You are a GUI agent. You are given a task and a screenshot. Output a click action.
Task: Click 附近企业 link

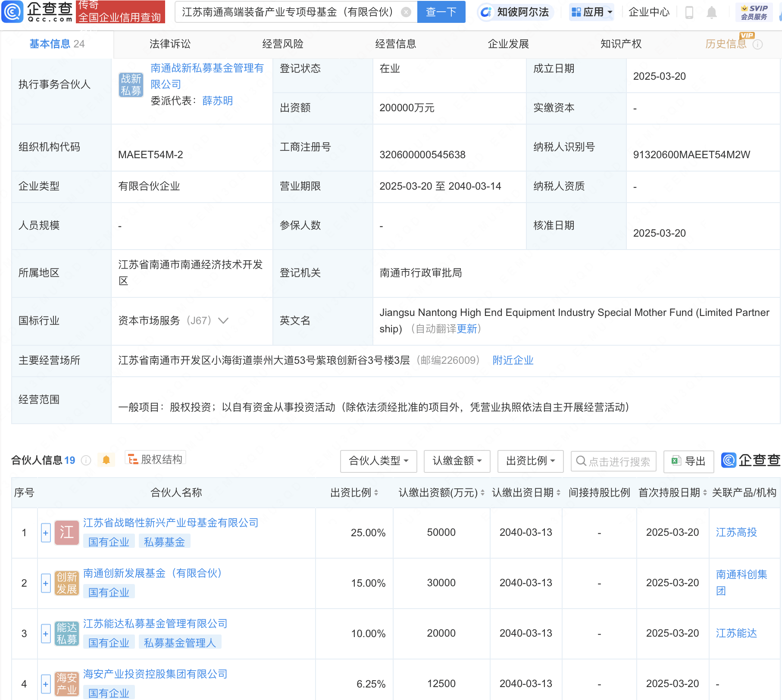(513, 360)
